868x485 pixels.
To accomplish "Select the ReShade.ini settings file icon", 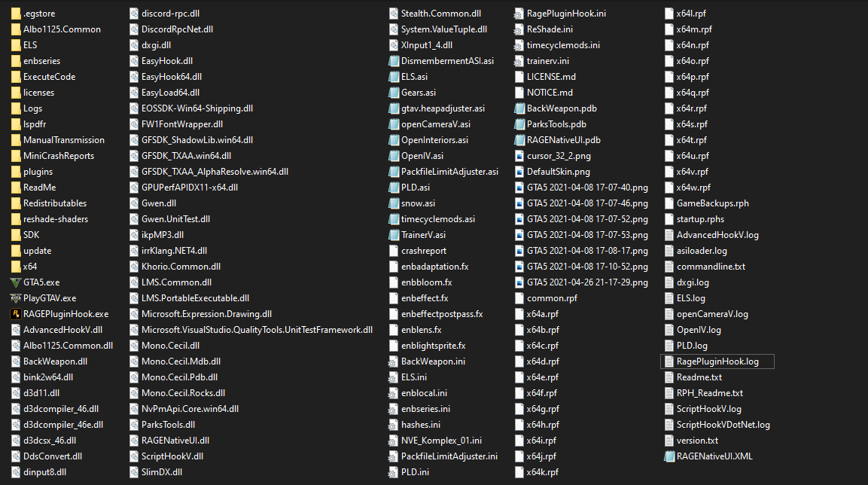I will pos(519,29).
